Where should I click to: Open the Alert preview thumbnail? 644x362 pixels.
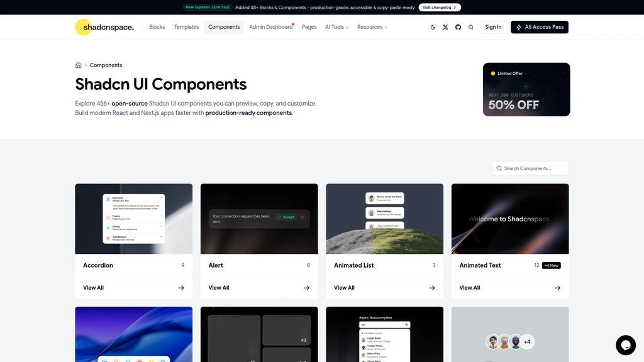coord(259,219)
